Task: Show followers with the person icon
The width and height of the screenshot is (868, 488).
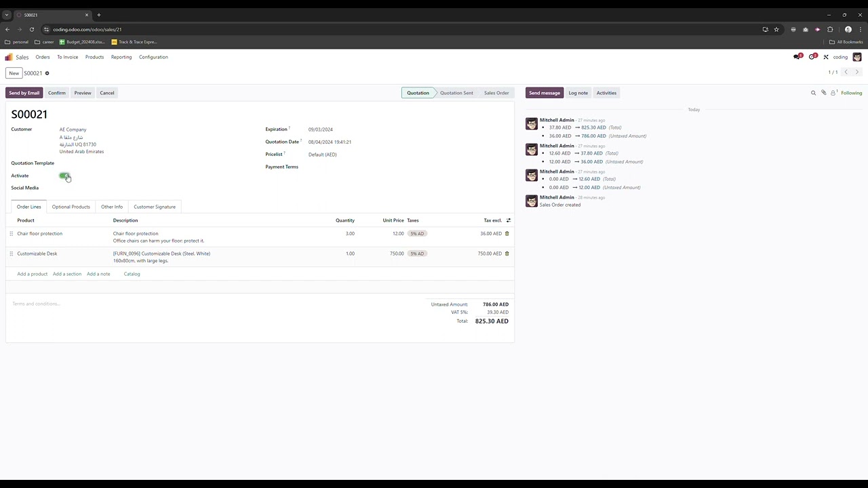Action: point(833,93)
